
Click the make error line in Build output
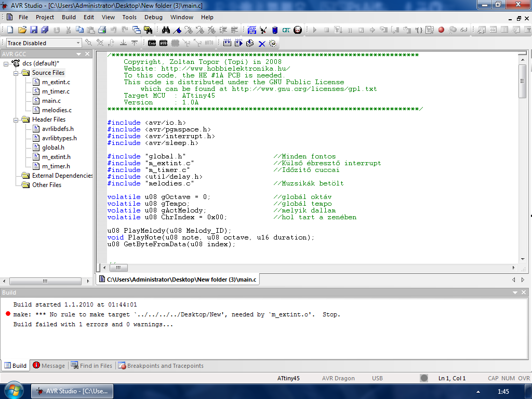177,314
